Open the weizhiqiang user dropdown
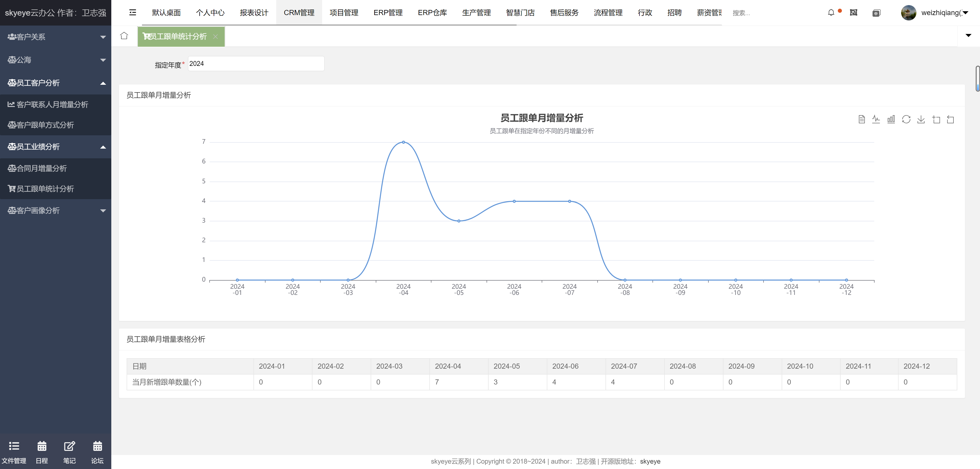980x469 pixels. pyautogui.click(x=940, y=13)
